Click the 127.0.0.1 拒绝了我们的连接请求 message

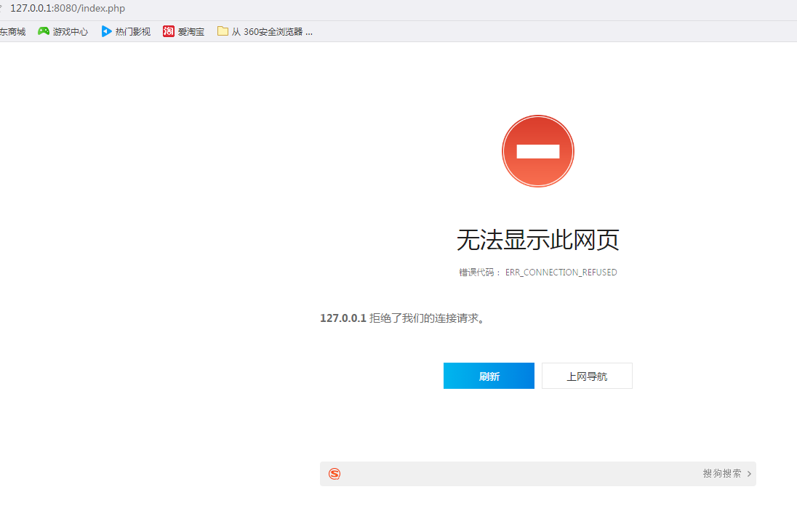402,318
